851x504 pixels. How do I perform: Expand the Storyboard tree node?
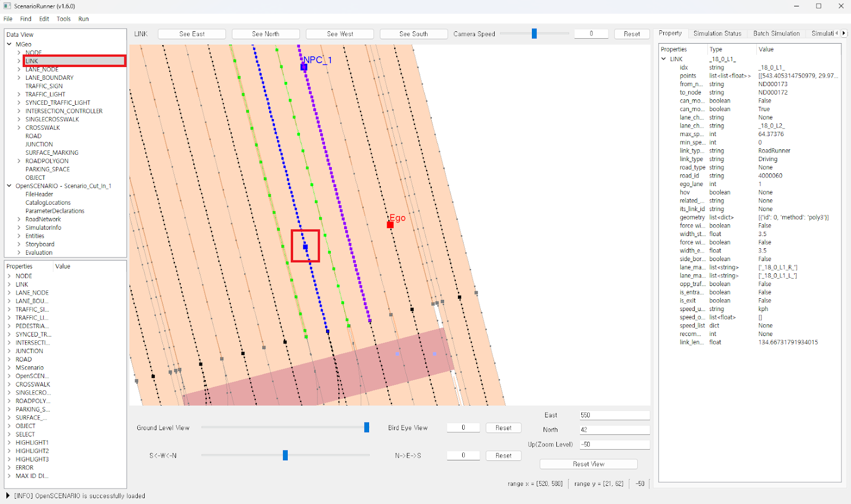coord(19,245)
